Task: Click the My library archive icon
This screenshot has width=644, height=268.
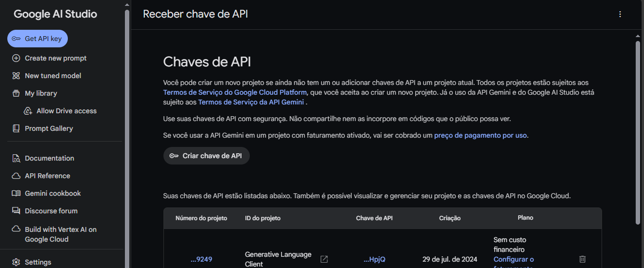Action: (16, 93)
